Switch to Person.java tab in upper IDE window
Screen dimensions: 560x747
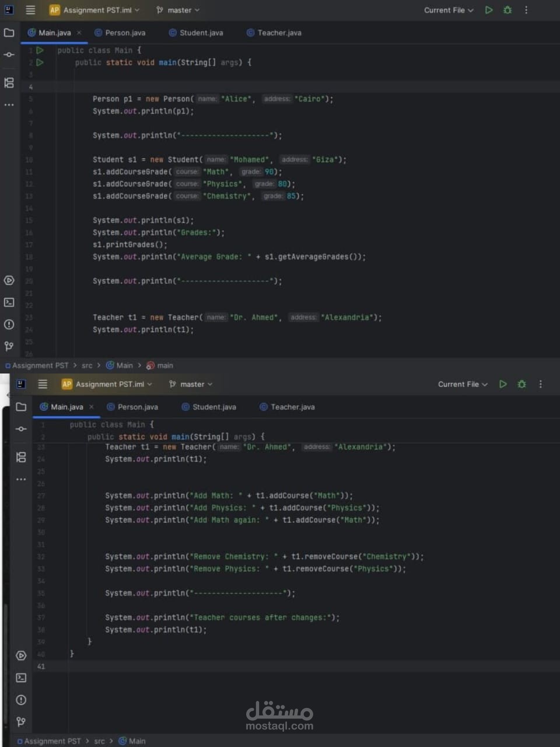[120, 33]
